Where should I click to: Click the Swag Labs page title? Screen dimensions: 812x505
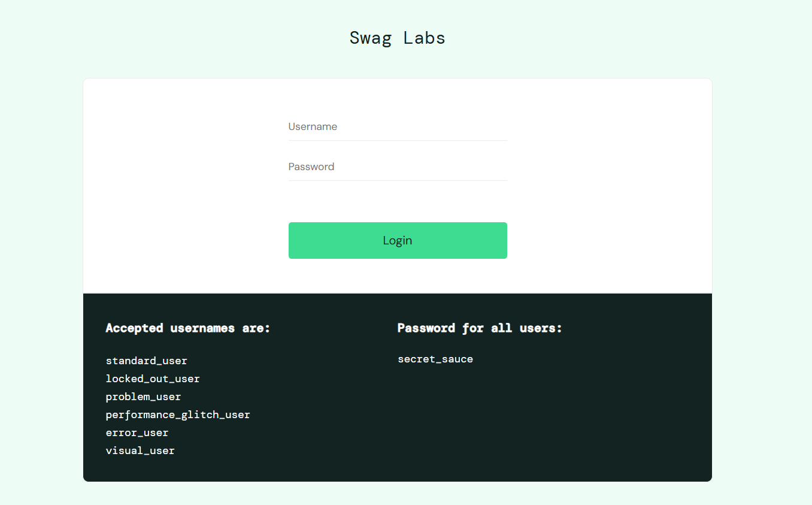[x=398, y=38]
